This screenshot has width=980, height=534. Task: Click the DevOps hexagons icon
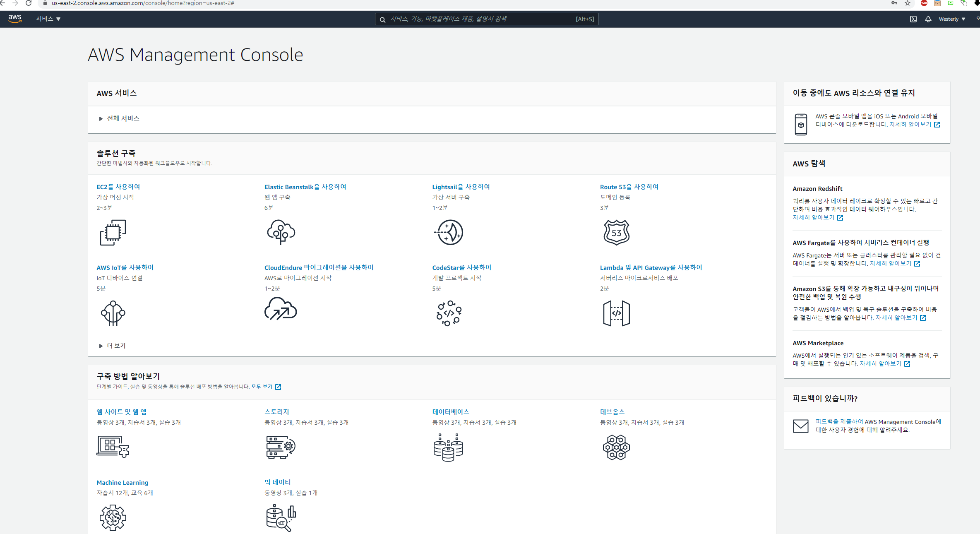pos(617,447)
